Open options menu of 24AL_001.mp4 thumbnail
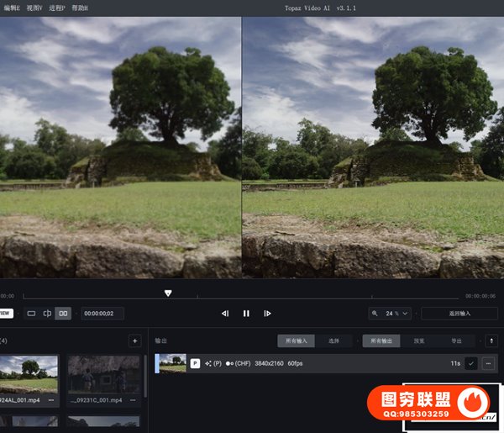 [50, 400]
